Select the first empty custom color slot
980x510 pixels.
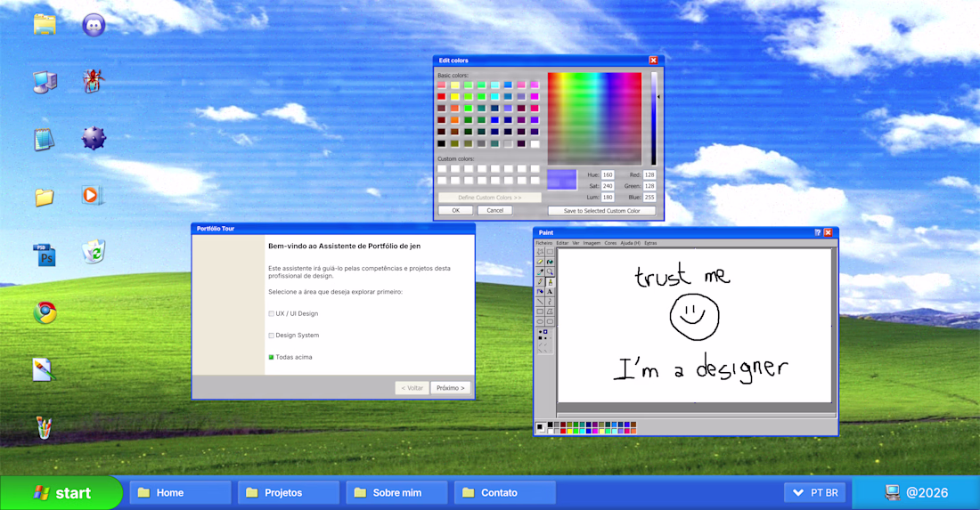(x=442, y=168)
